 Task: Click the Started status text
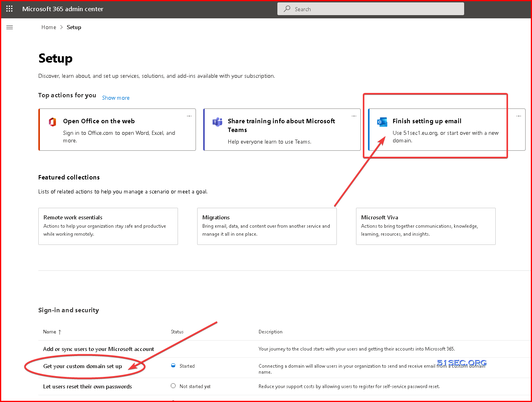[x=187, y=366]
